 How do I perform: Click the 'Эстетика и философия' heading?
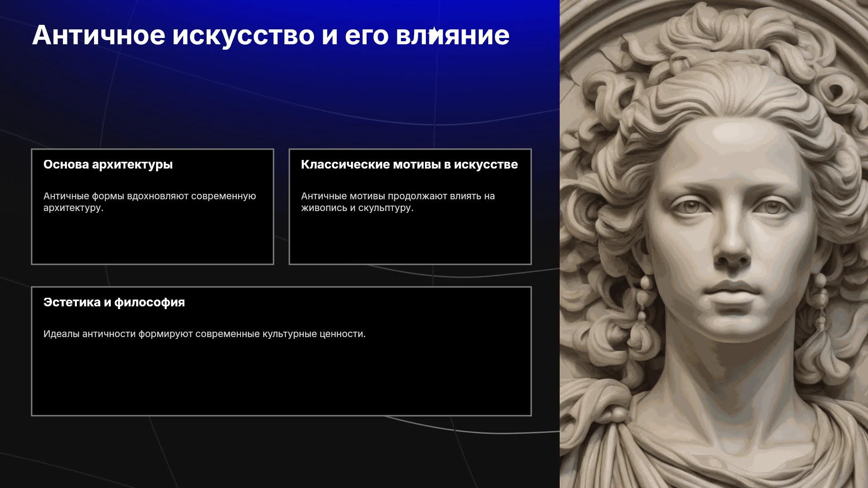[114, 302]
